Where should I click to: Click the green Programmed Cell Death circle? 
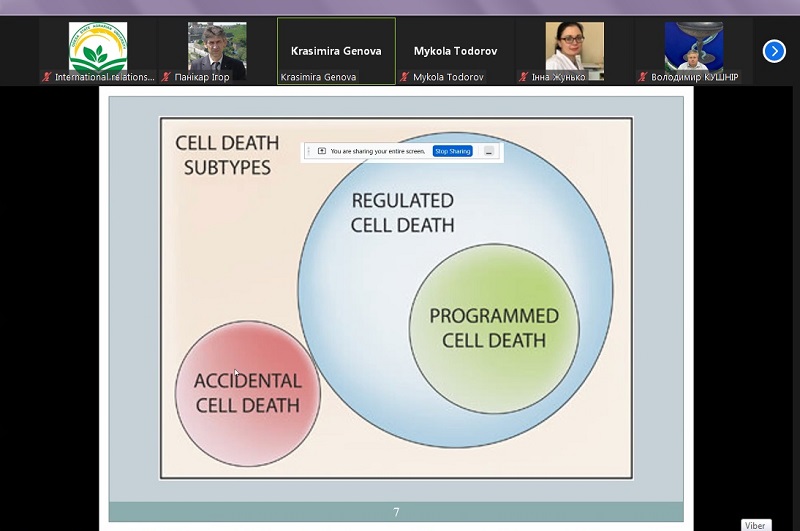click(494, 328)
